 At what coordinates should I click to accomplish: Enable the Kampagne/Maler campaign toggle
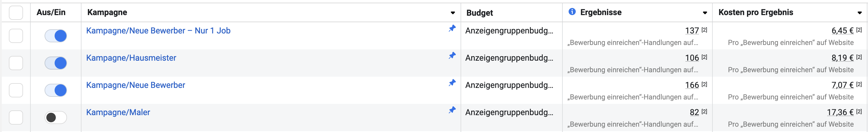[x=56, y=117]
